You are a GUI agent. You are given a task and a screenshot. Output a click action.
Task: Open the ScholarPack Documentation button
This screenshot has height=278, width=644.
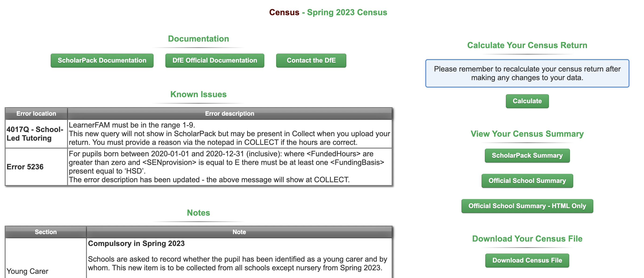(102, 61)
